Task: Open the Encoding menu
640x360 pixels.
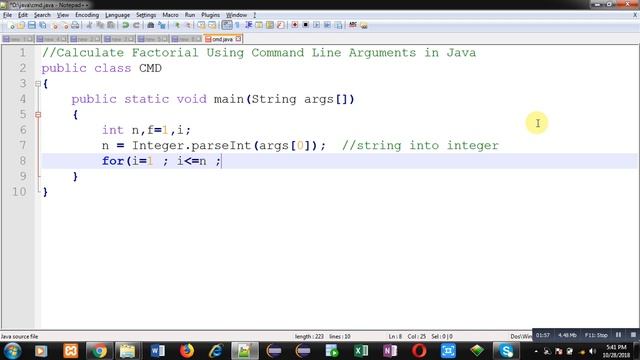Action: pos(87,15)
